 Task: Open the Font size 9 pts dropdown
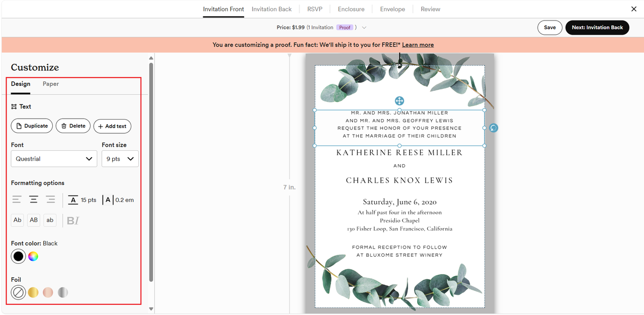pos(120,159)
